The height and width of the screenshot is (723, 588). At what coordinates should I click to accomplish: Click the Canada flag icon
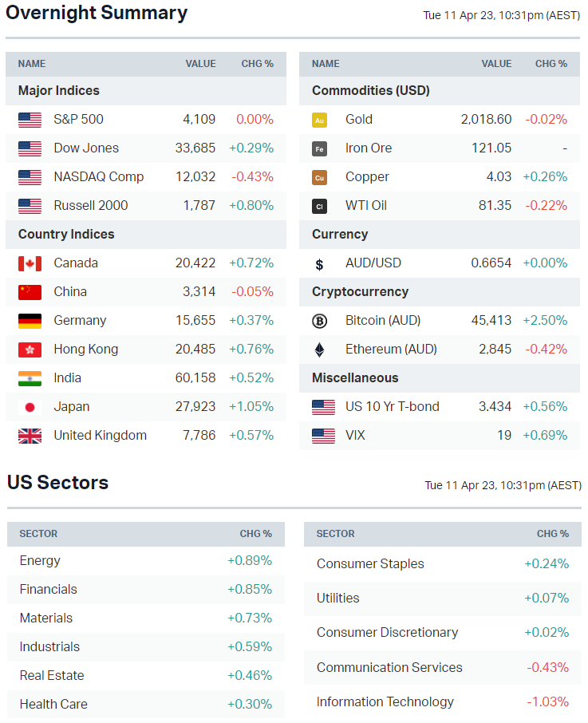[30, 263]
